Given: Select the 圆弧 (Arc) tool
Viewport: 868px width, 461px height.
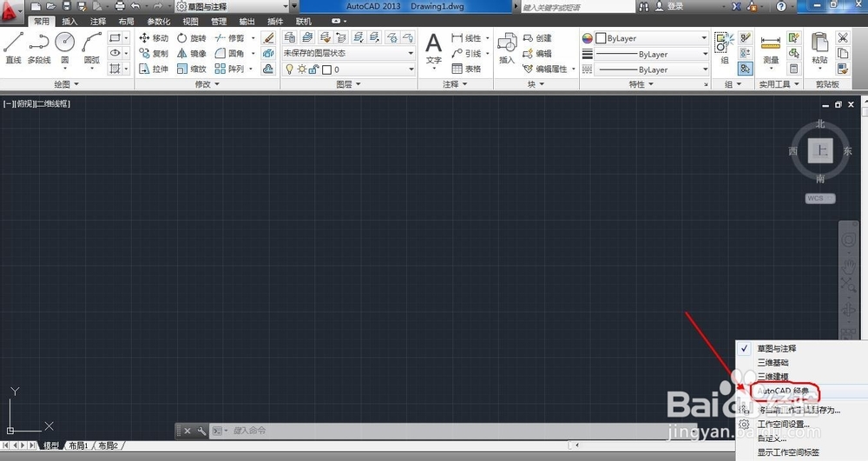Looking at the screenshot, I should point(92,48).
